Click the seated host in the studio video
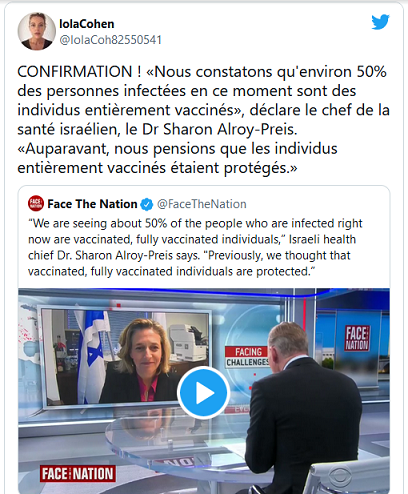Screen dimensions: 408x494 (303, 407)
